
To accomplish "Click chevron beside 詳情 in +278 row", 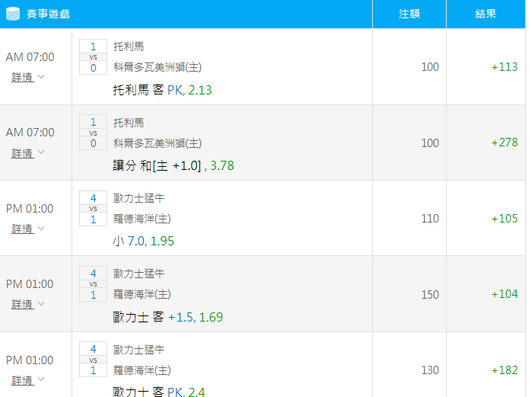I will (x=41, y=152).
